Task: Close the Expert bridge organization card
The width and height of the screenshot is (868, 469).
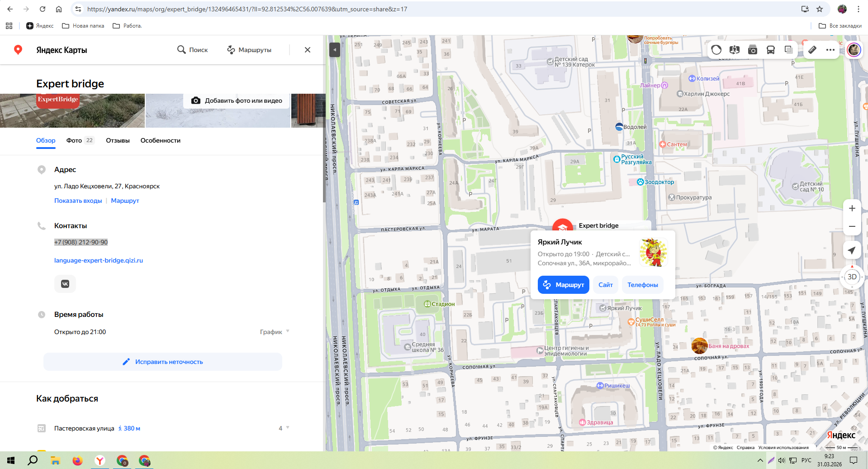Action: coord(308,50)
